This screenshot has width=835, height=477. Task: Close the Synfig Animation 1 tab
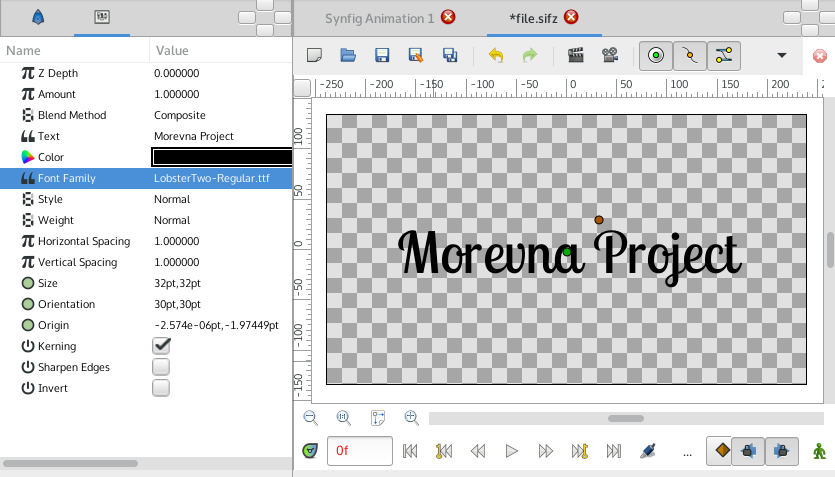click(448, 17)
